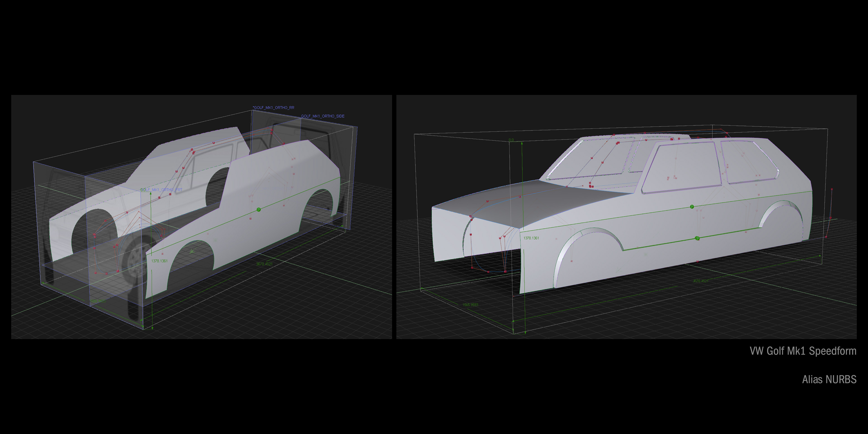
Task: Click the GOLF_MK1_ORTHO_SIDE canvas label
Action: (x=323, y=116)
